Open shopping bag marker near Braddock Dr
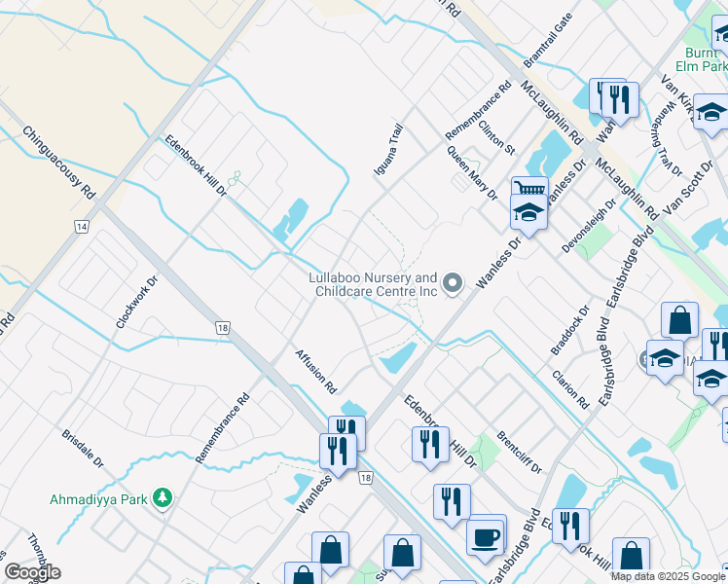The height and width of the screenshot is (584, 728). tap(679, 320)
